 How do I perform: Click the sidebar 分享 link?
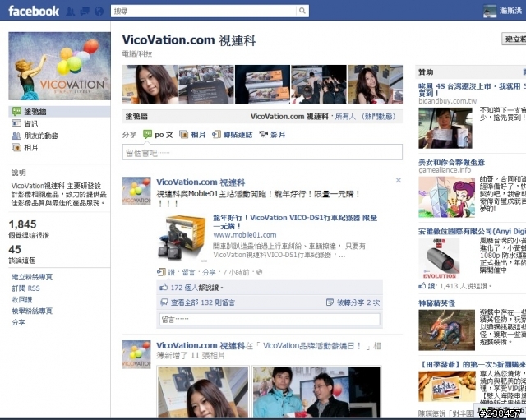coord(18,322)
